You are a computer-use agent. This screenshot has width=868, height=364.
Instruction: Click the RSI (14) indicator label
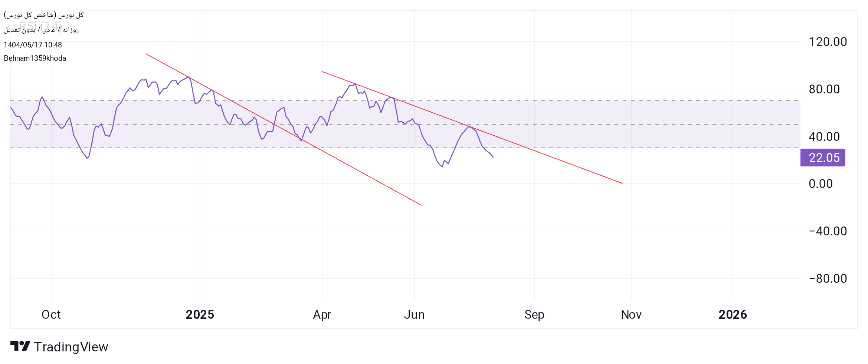click(40, 26)
